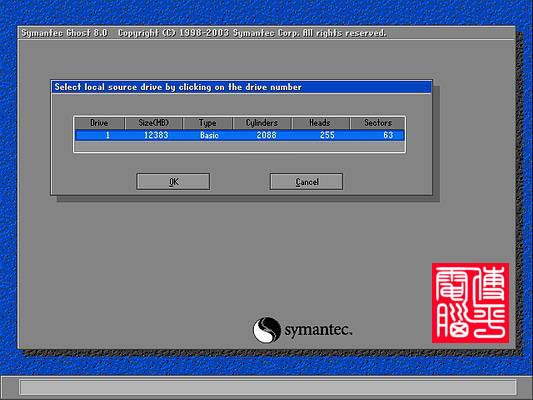The height and width of the screenshot is (400, 533).
Task: Click the Cancel button
Action: [x=306, y=181]
